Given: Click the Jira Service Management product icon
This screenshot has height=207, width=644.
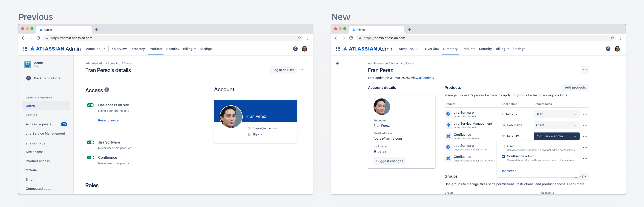Looking at the screenshot, I should click(448, 125).
